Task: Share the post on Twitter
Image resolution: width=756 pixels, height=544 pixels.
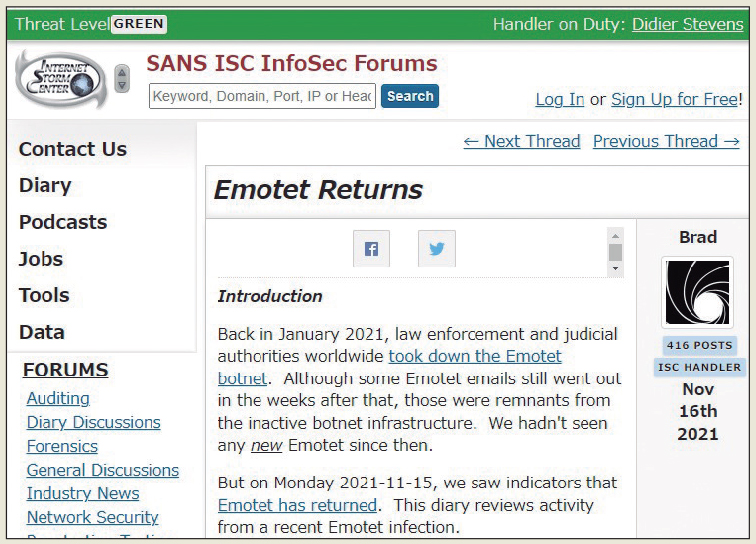Action: pos(436,249)
